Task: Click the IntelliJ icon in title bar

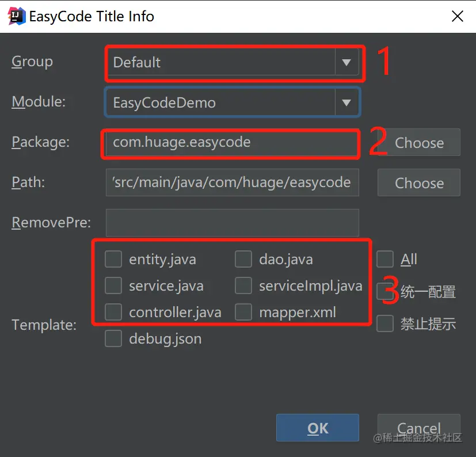Action: pyautogui.click(x=16, y=16)
